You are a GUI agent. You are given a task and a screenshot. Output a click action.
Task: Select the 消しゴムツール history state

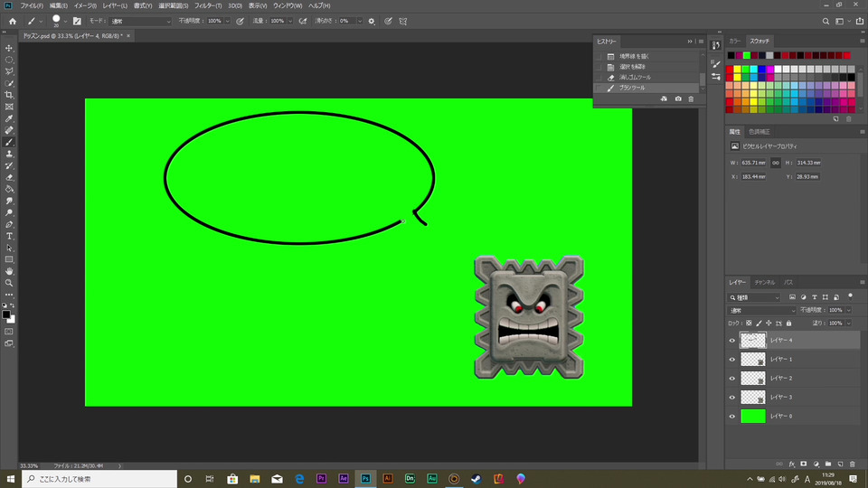633,78
